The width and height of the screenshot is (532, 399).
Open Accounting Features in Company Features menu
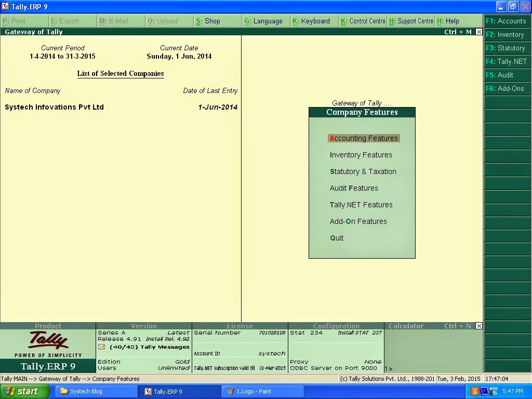[x=364, y=138]
